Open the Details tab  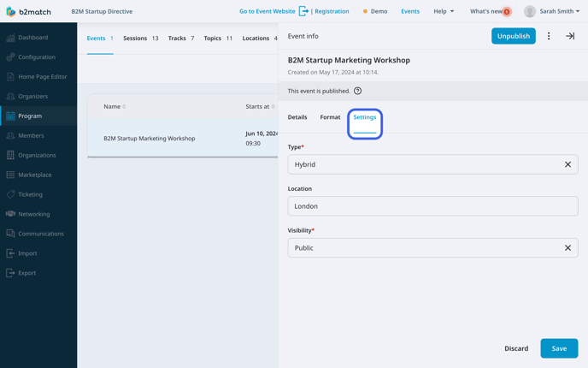tap(297, 117)
